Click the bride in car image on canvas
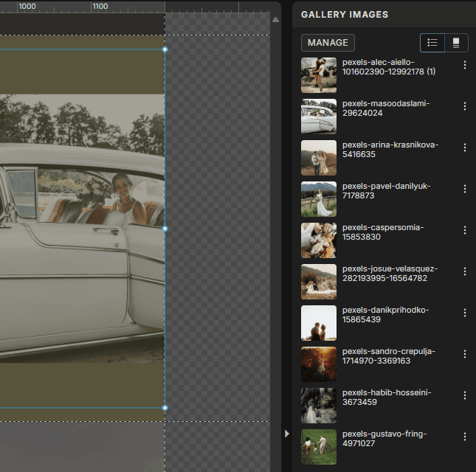Image resolution: width=476 pixels, height=472 pixels. [82, 229]
